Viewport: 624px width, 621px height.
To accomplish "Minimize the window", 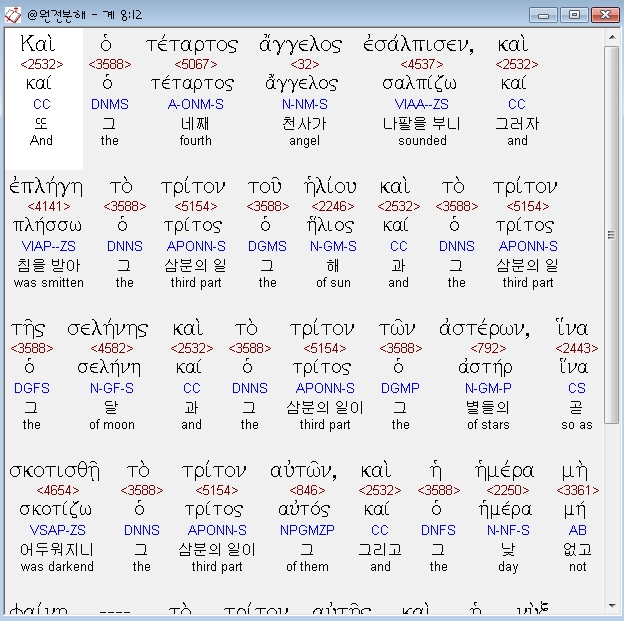I will [x=543, y=15].
